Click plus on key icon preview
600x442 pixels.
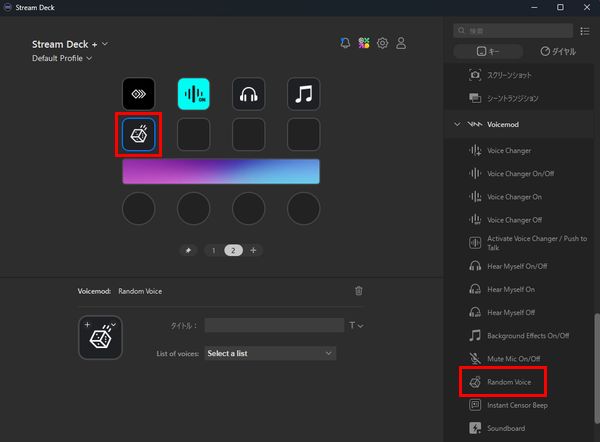87,325
